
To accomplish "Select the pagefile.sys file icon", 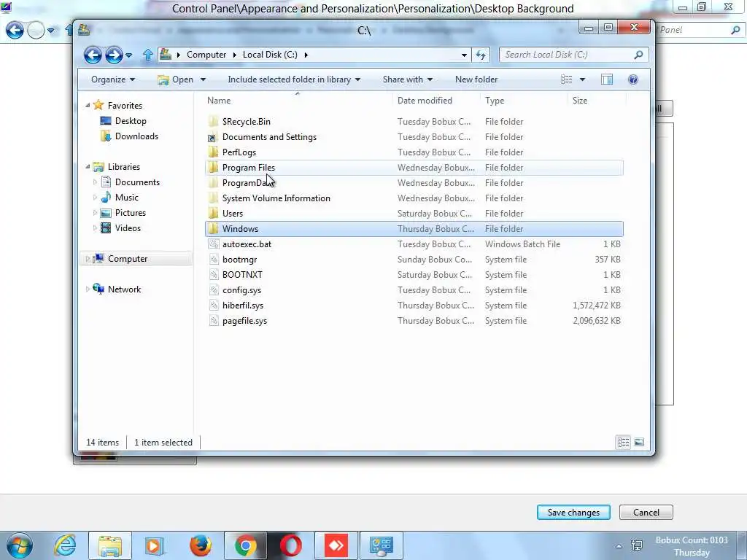I will [213, 321].
